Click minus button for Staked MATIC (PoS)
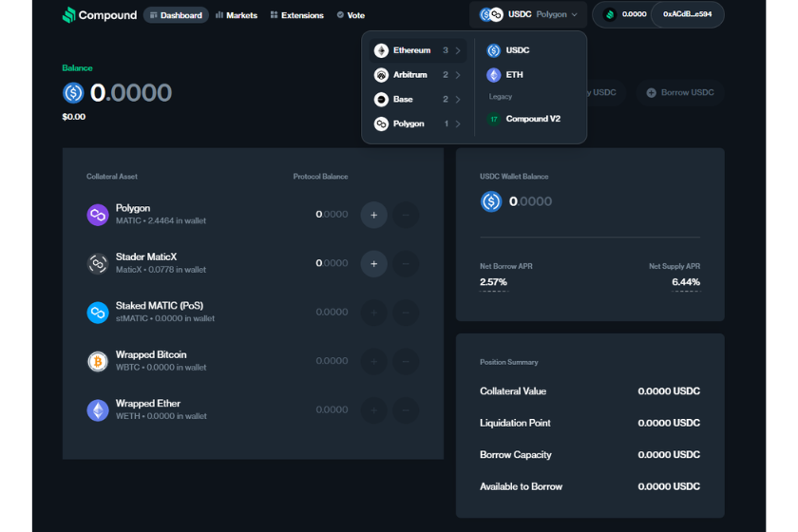Image resolution: width=798 pixels, height=532 pixels. [406, 313]
